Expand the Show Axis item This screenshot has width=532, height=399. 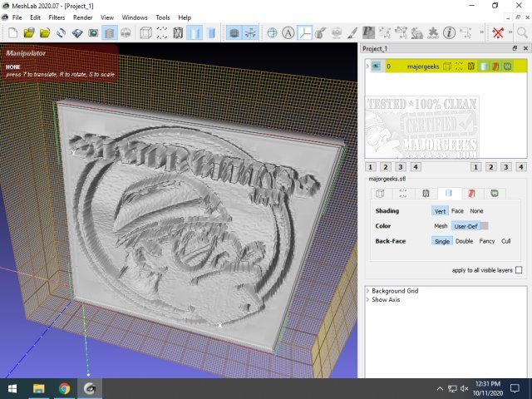click(367, 299)
